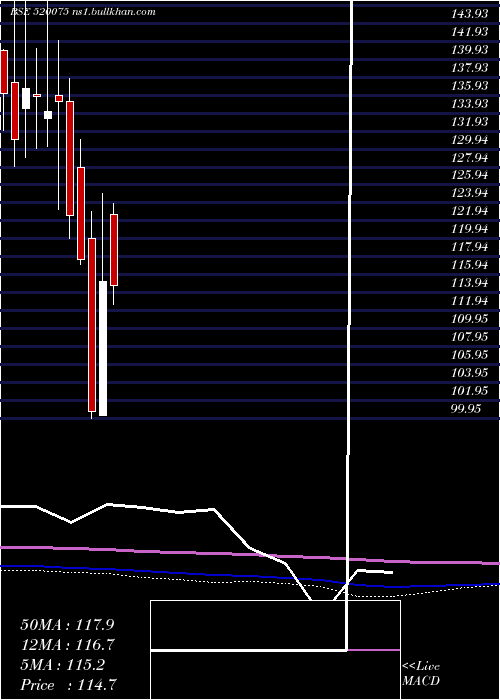Click the 103.95 price axis label
This screenshot has width=500, height=700.
point(470,373)
